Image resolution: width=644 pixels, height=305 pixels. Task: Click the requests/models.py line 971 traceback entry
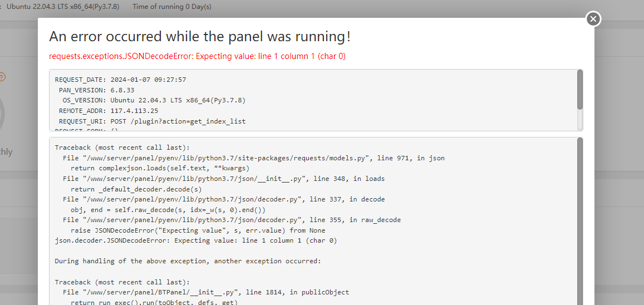[x=253, y=158]
